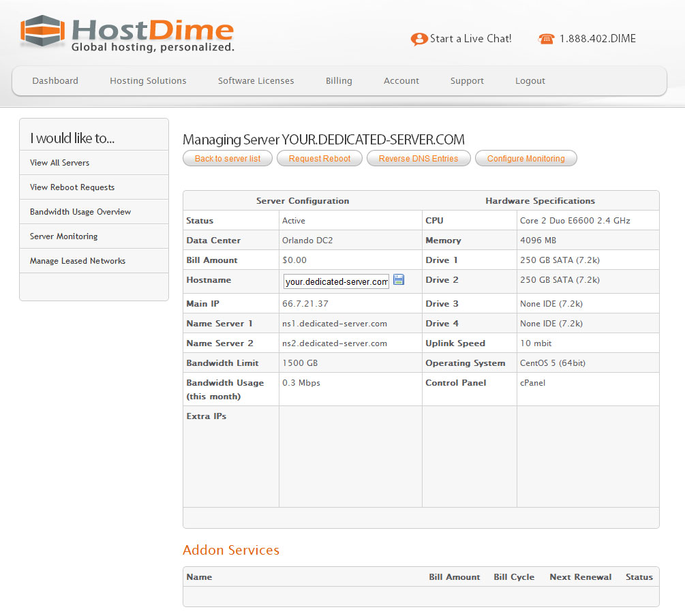Go to Software Licenses menu
Screen dimensions: 685x616
[256, 81]
